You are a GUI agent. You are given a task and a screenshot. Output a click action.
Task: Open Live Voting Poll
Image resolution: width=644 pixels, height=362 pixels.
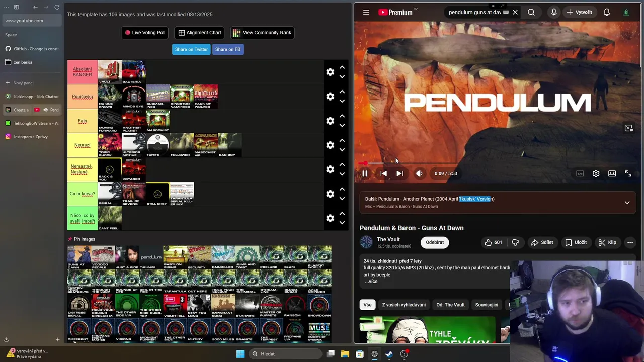[145, 33]
